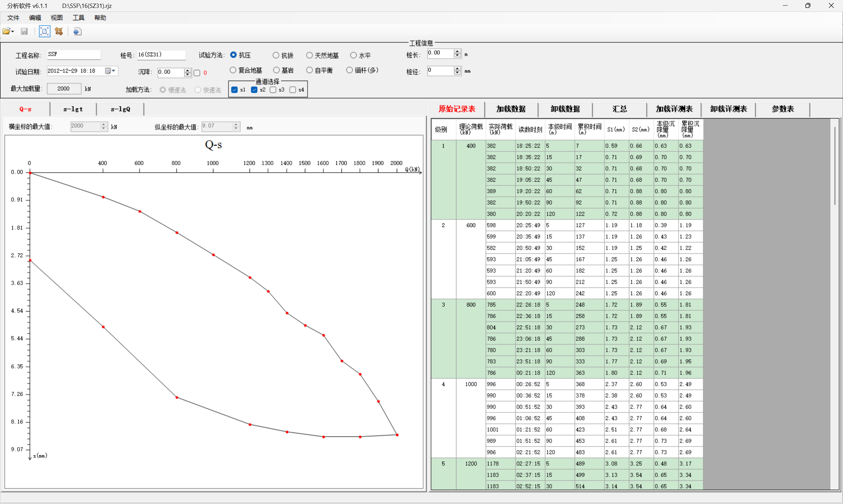Click the grayed save floppy icon
The height and width of the screenshot is (504, 843).
24,32
